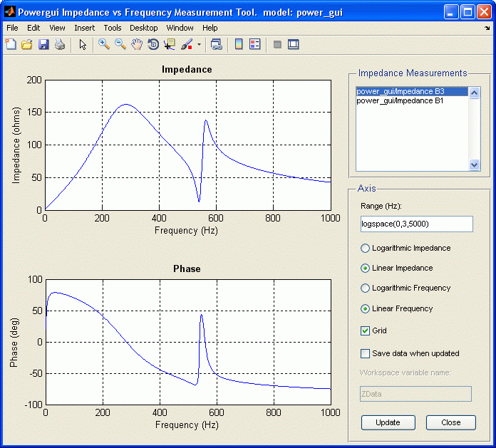Image resolution: width=496 pixels, height=448 pixels.
Task: Open the Desktop menu
Action: 144,28
